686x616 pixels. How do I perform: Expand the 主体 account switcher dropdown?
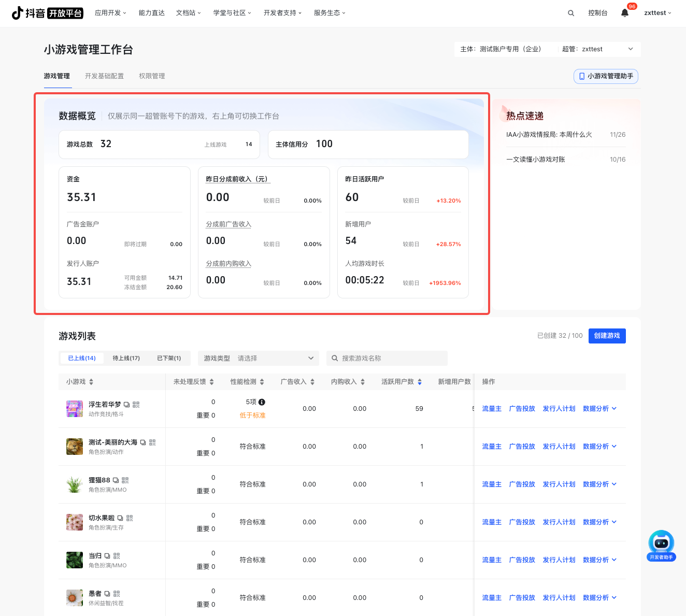[x=631, y=49]
